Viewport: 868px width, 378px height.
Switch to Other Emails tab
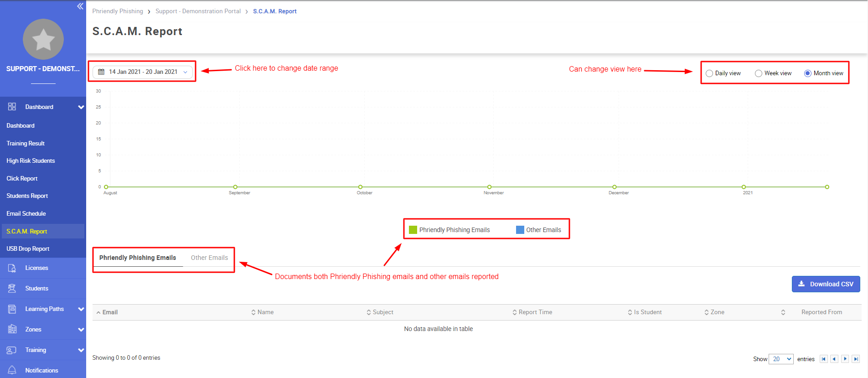[x=209, y=258]
